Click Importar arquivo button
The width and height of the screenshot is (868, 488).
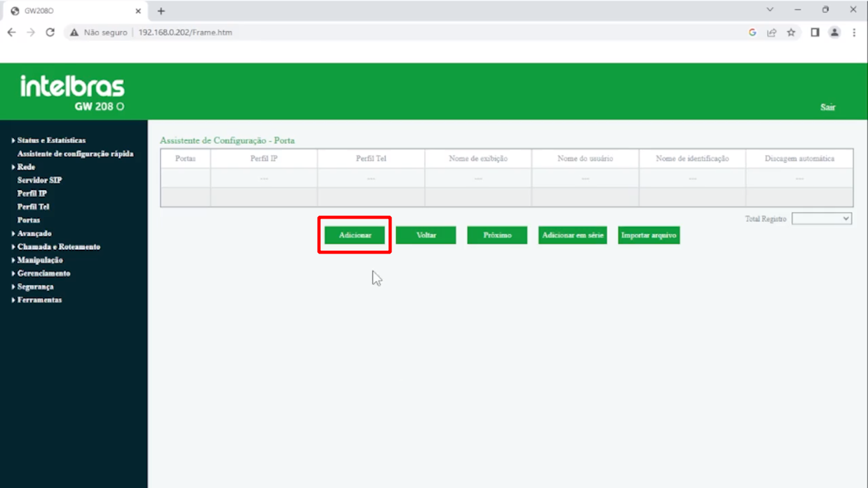649,235
